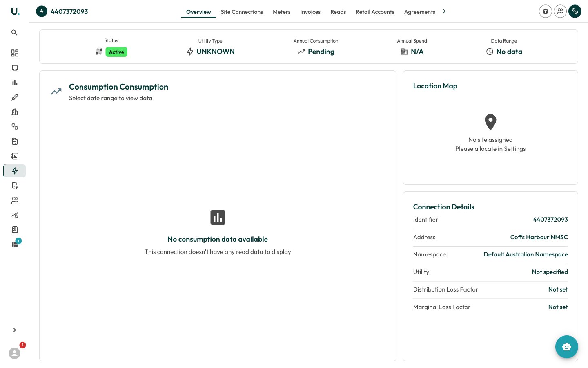Viewport: 588px width, 368px height.
Task: Click the 4407372093 identifier value
Action: pos(550,220)
